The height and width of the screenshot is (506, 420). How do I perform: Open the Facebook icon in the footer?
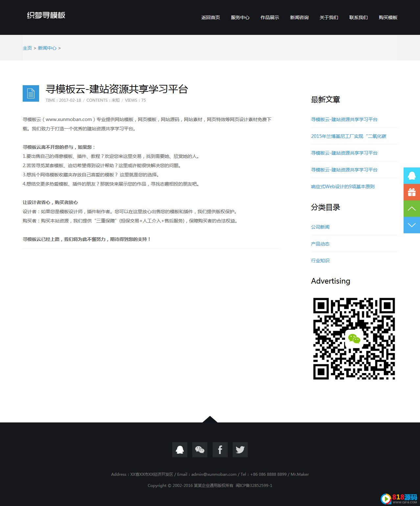pos(220,450)
